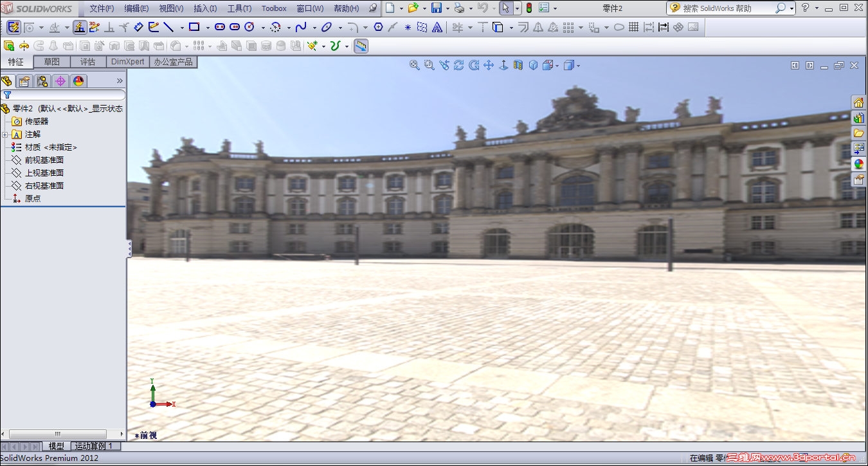
Task: Save the part with the floppy disk icon
Action: (x=436, y=8)
